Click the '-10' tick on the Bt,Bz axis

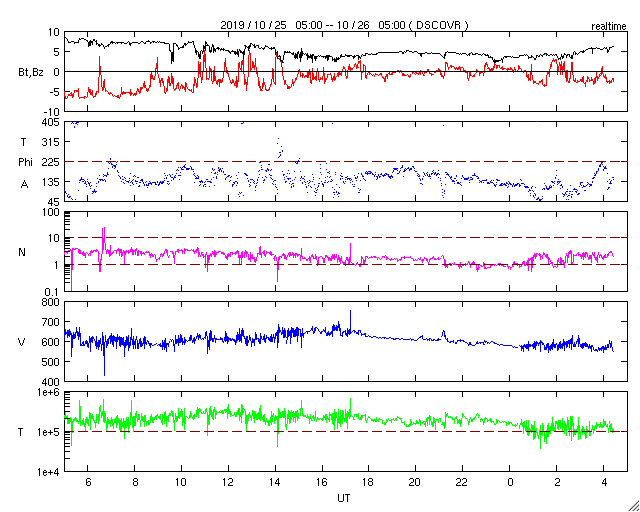click(52, 111)
